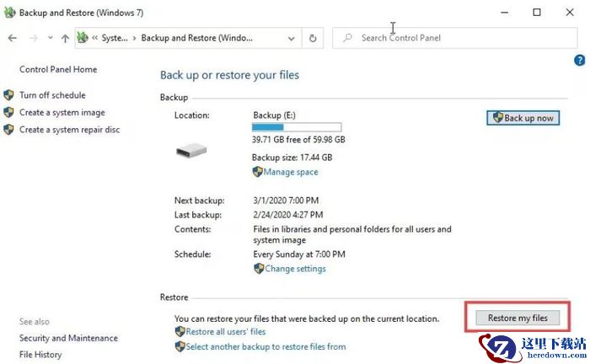The image size is (590, 364).
Task: Click Backup and Restore breadcrumb segment
Action: 196,38
